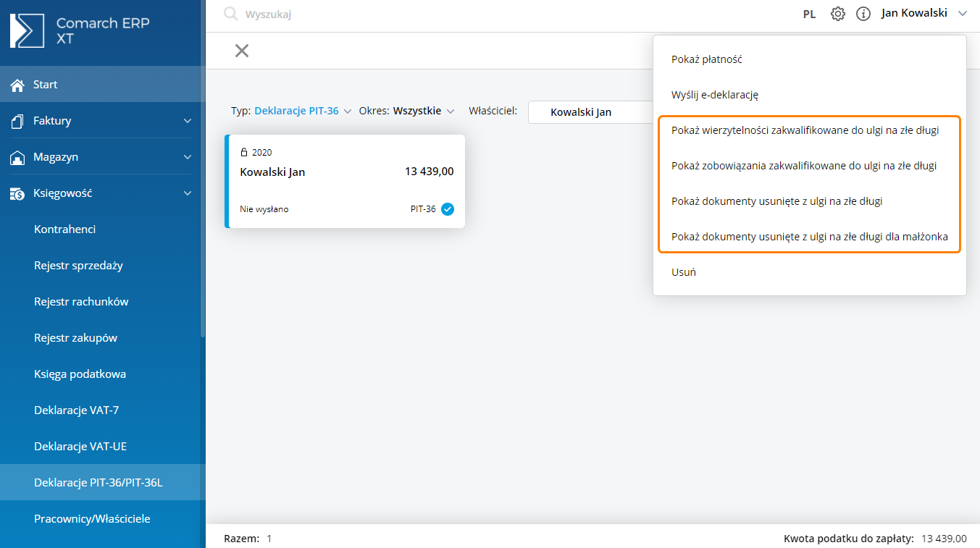Click the Magazyn warehouse icon
The height and width of the screenshot is (548, 980).
pos(17,157)
